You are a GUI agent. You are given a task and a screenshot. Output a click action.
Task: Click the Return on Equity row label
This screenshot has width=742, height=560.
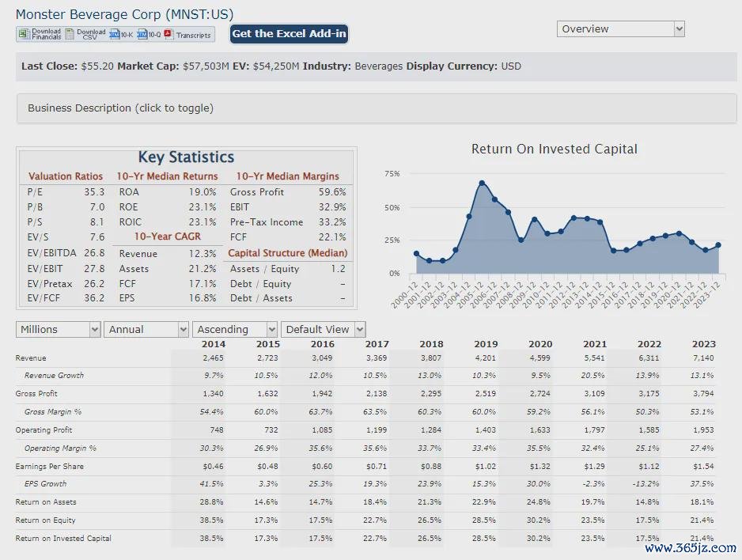click(45, 520)
